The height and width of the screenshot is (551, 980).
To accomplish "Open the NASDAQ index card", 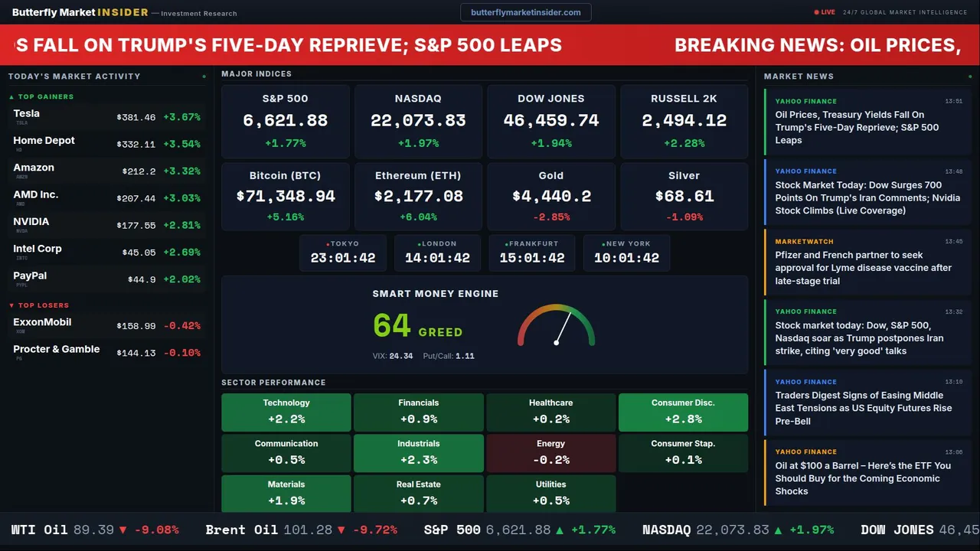I will [418, 121].
